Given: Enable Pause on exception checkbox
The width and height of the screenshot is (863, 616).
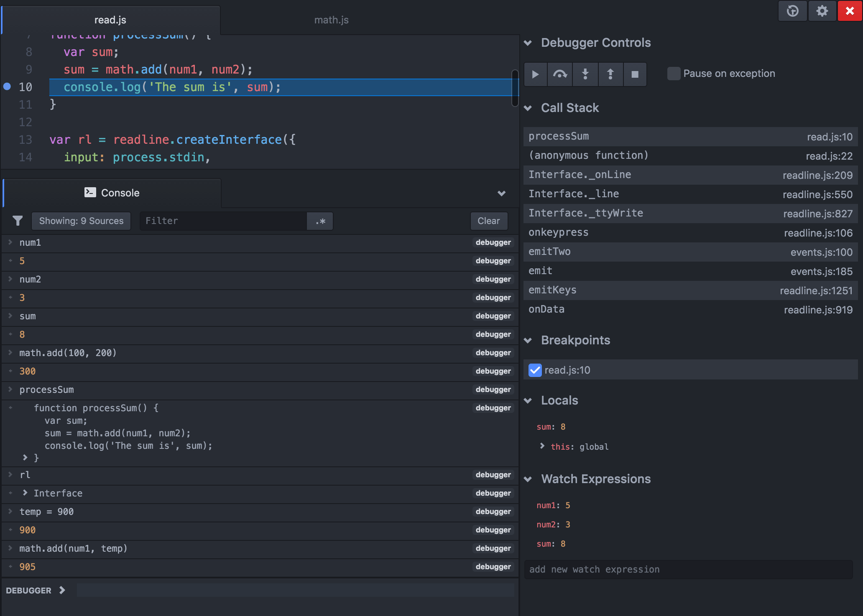Looking at the screenshot, I should pyautogui.click(x=674, y=74).
